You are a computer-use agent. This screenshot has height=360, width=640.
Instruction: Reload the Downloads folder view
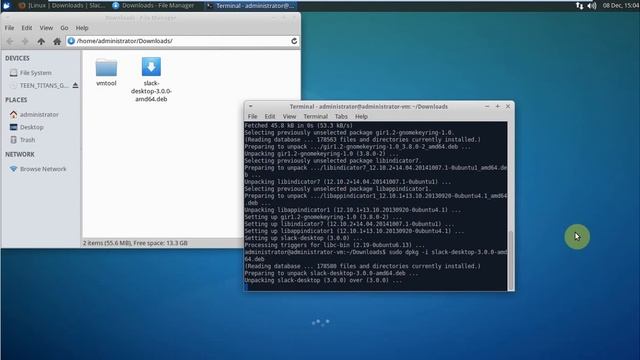point(294,41)
